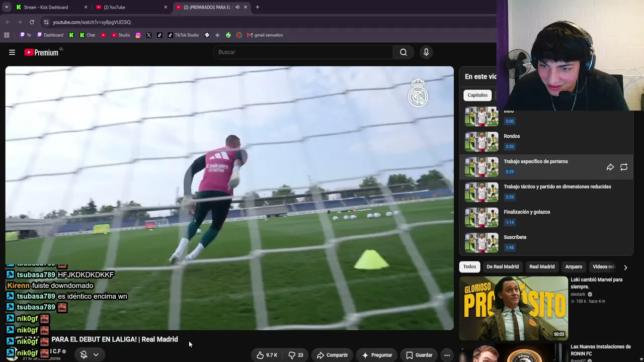Open the tab search dropdown arrow
The image size is (644, 362).
point(7,7)
